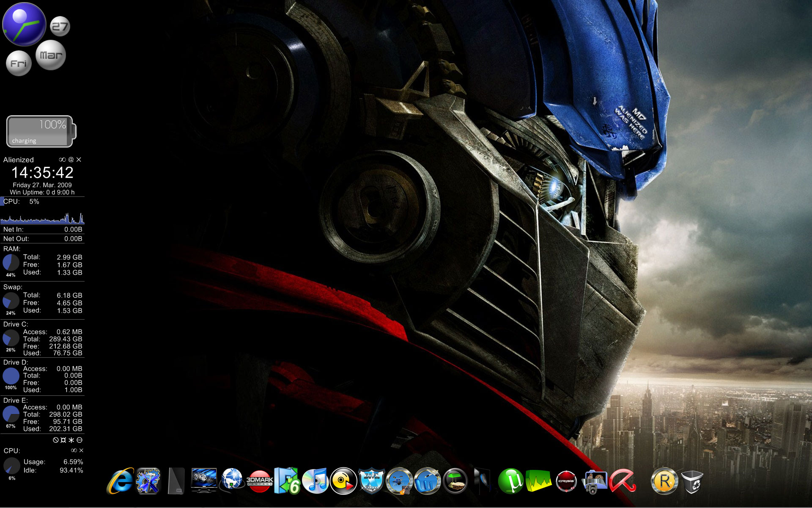Open the camera photos folder icon

(x=594, y=482)
